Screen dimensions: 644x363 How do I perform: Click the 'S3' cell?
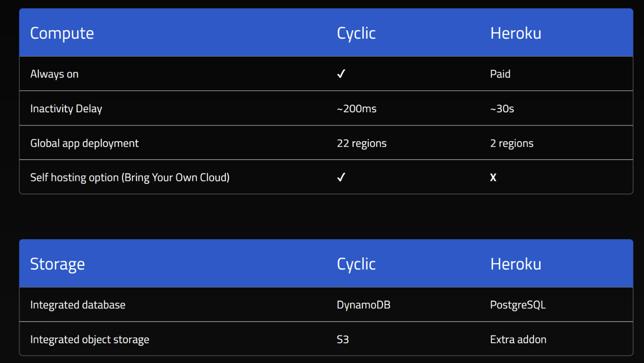pos(343,340)
